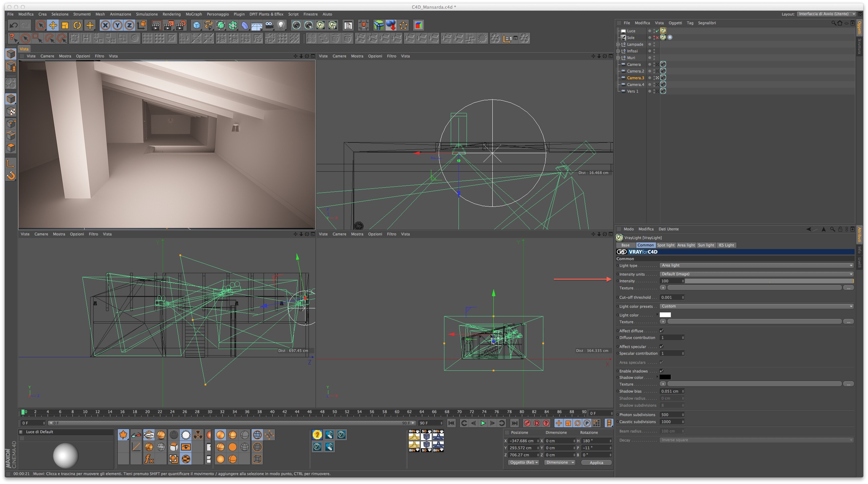Click the Light color white swatch

(x=665, y=315)
